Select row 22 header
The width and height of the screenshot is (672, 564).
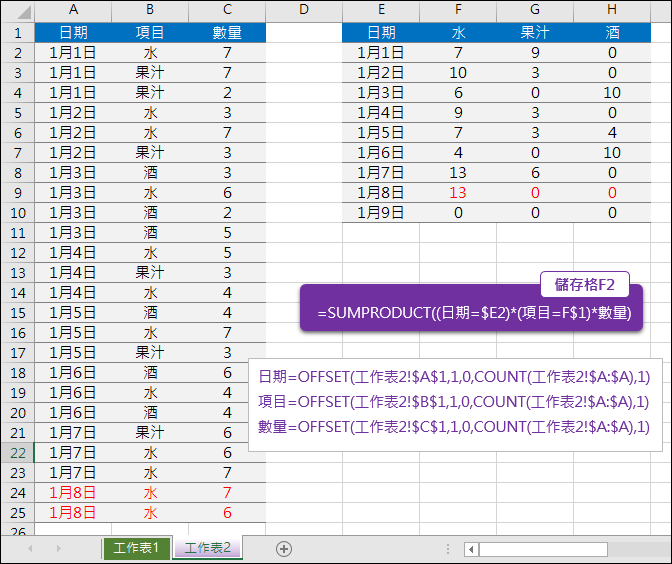coord(18,453)
